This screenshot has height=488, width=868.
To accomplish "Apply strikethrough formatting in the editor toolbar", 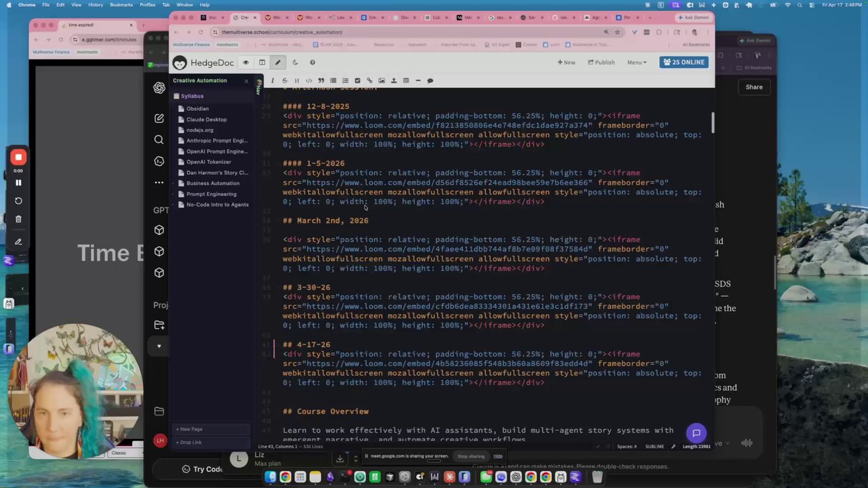I will tap(284, 81).
